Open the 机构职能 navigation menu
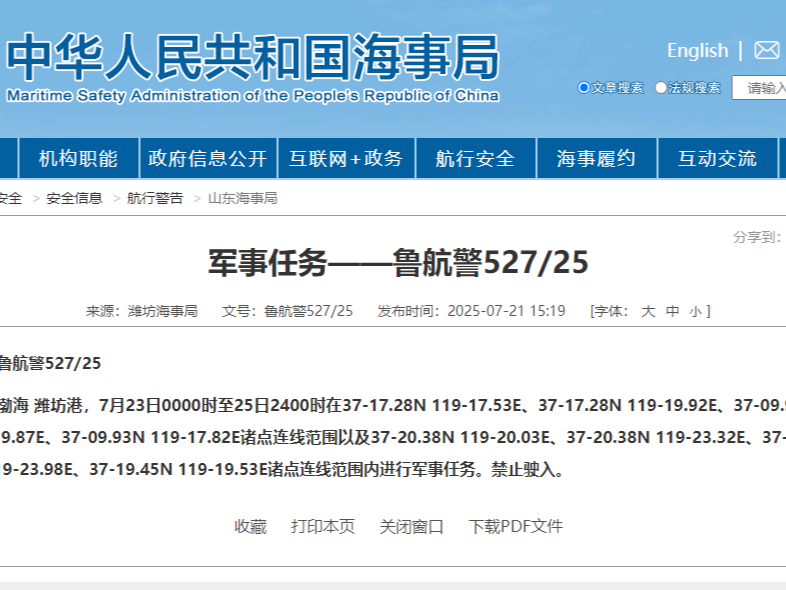786x590 pixels. [x=78, y=159]
